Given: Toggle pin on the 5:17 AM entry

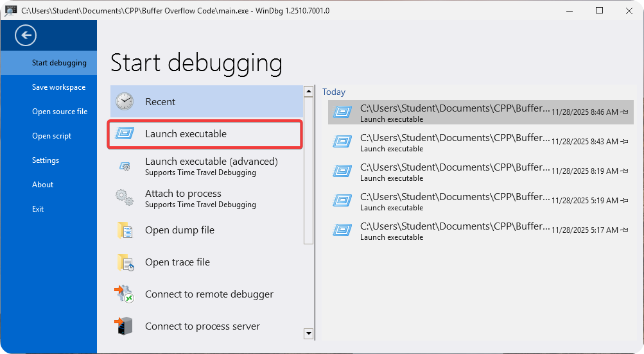Looking at the screenshot, I should click(625, 230).
